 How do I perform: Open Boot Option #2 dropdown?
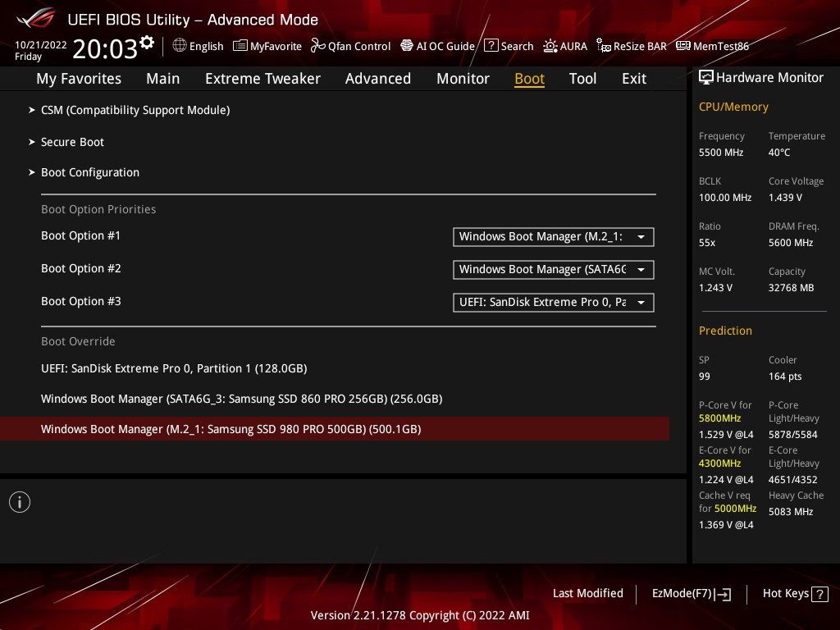(x=554, y=269)
